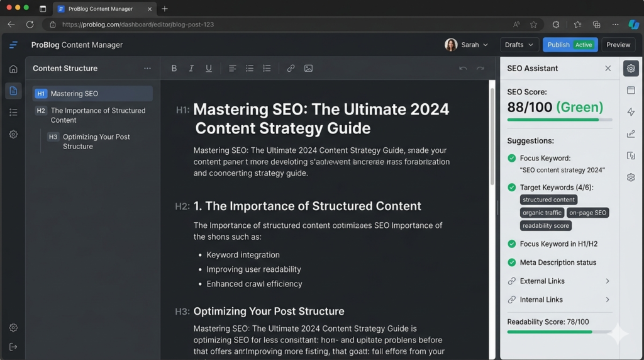Insert a bulleted list
This screenshot has height=360, width=644.
coord(250,68)
